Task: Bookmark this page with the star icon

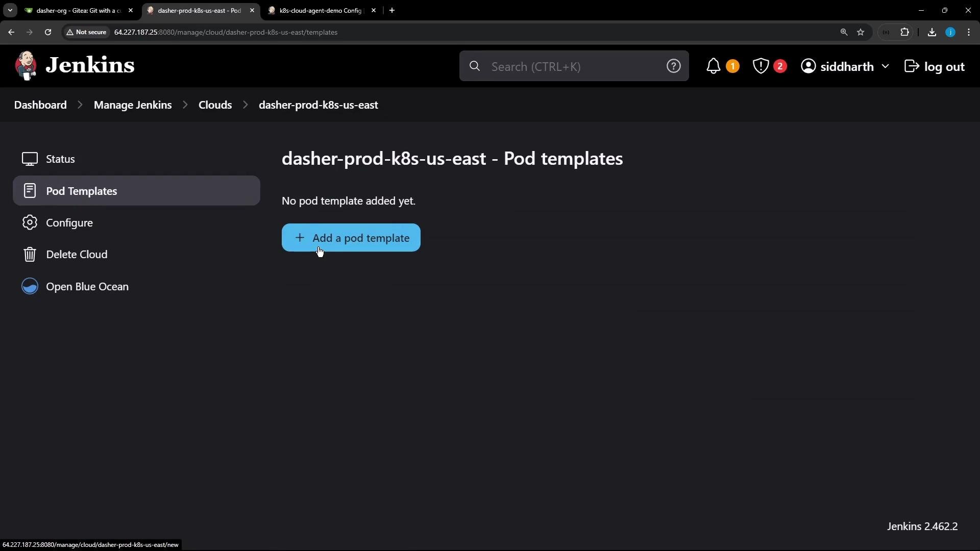Action: tap(861, 32)
